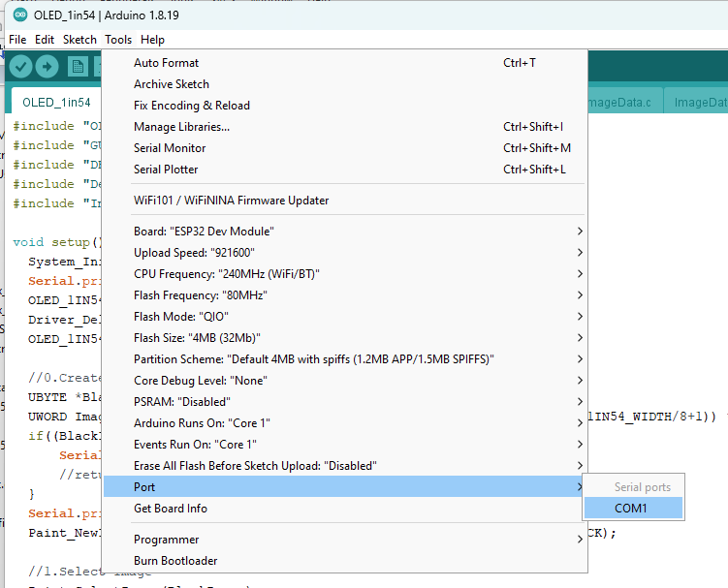Choose Get Board Info

345,509
